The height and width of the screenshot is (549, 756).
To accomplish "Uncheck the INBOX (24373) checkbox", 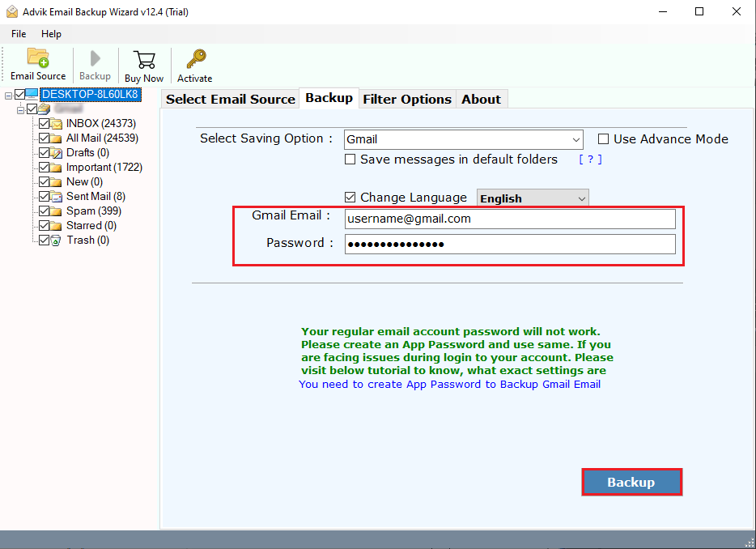I will (44, 124).
